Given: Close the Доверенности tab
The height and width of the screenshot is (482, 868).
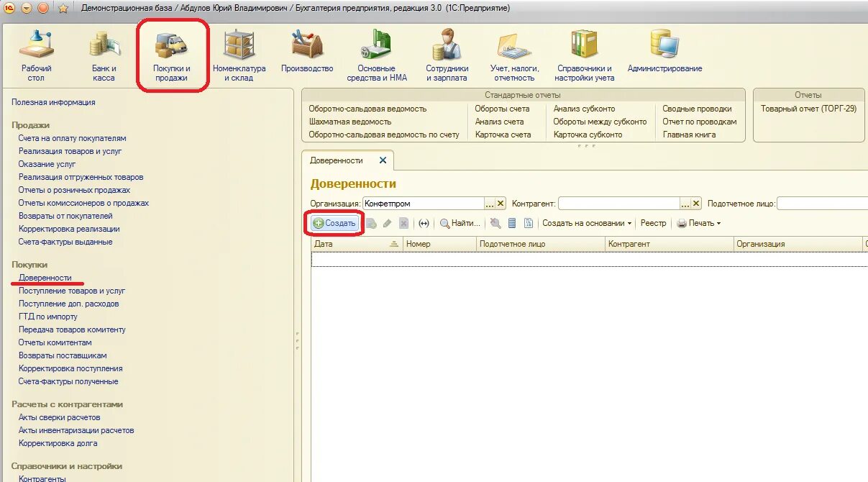Looking at the screenshot, I should coord(383,160).
